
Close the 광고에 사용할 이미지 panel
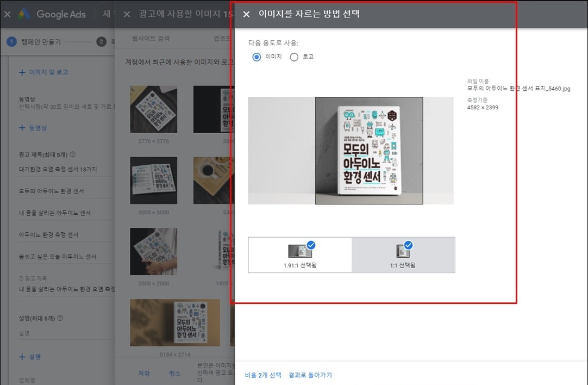point(126,15)
